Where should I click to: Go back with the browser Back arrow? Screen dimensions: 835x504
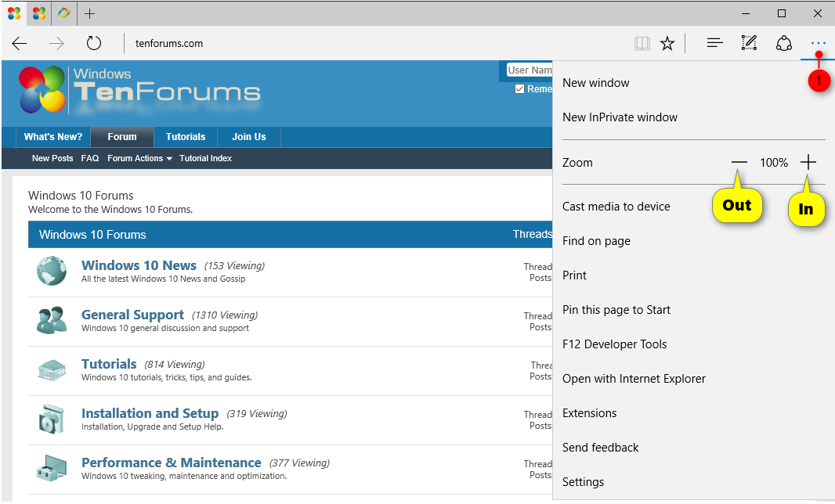[x=19, y=43]
